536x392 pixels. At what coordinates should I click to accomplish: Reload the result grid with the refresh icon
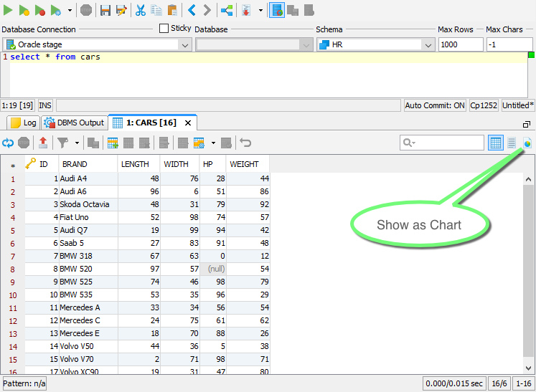(8, 143)
